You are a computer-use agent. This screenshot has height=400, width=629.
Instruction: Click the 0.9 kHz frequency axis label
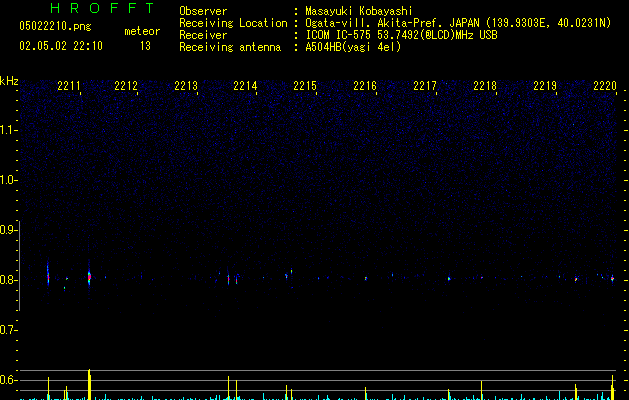(x=8, y=230)
